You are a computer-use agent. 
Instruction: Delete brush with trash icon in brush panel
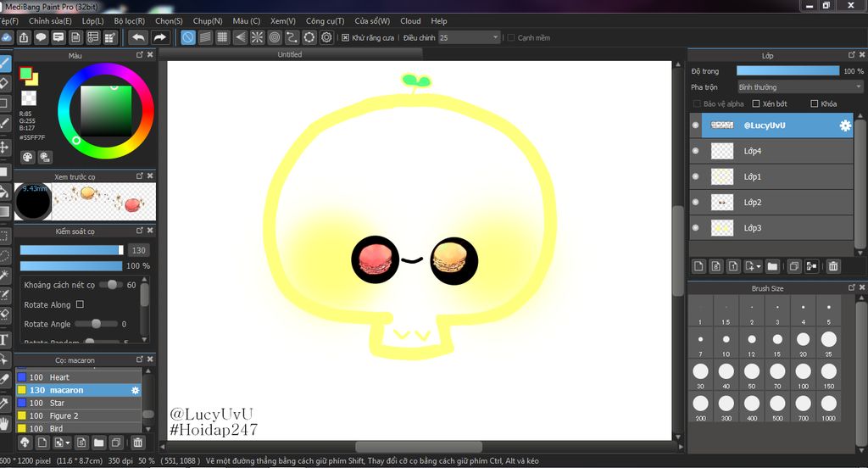[x=138, y=443]
